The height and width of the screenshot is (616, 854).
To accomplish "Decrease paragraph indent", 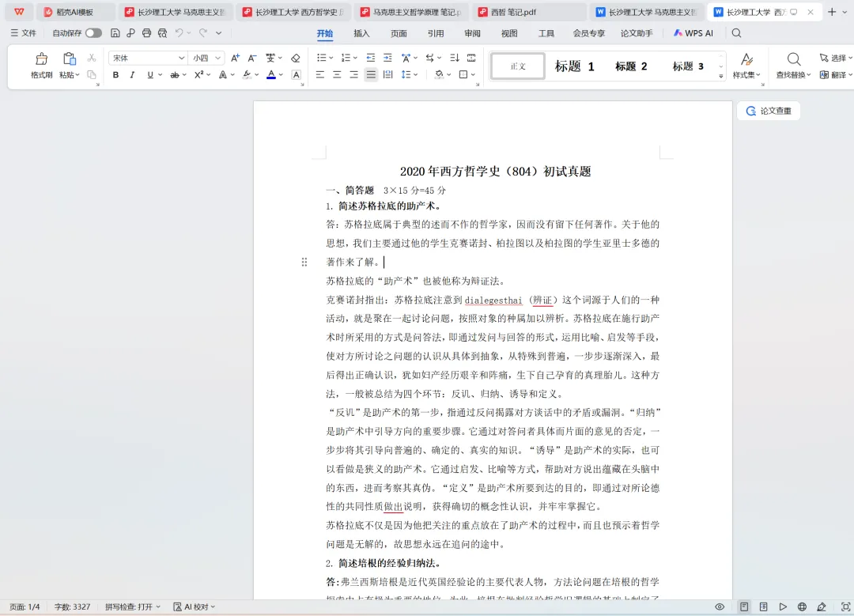I will 370,58.
